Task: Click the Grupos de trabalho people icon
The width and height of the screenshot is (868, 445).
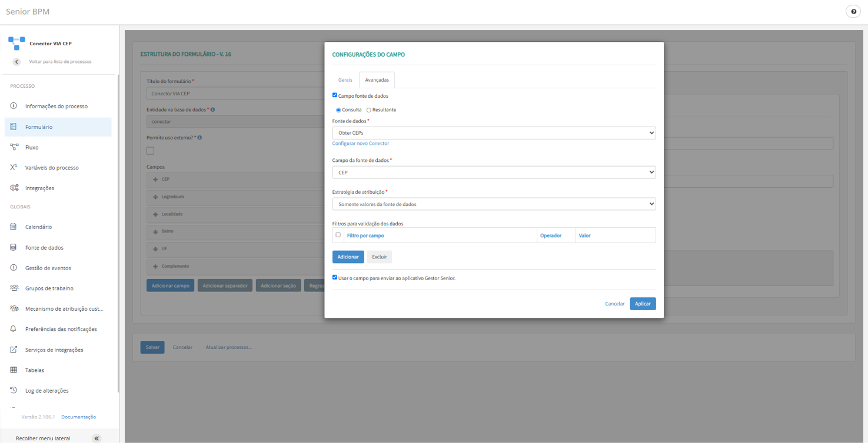Action: [x=14, y=288]
